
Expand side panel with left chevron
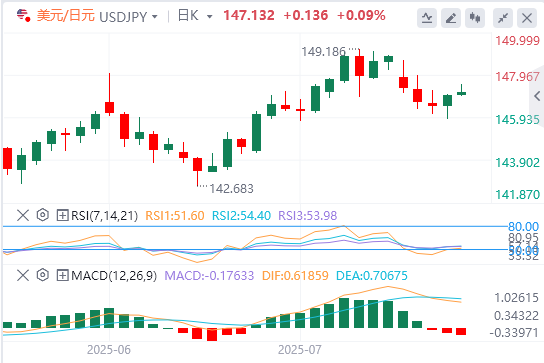point(537,96)
